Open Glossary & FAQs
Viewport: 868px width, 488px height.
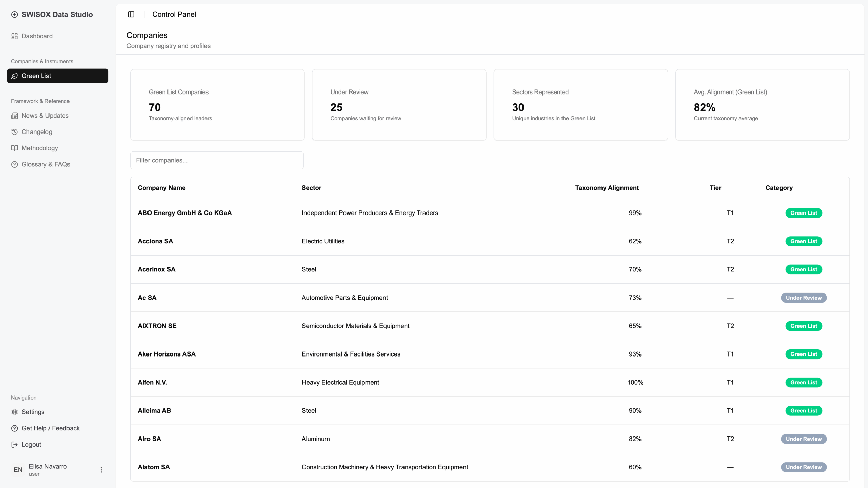[58, 164]
